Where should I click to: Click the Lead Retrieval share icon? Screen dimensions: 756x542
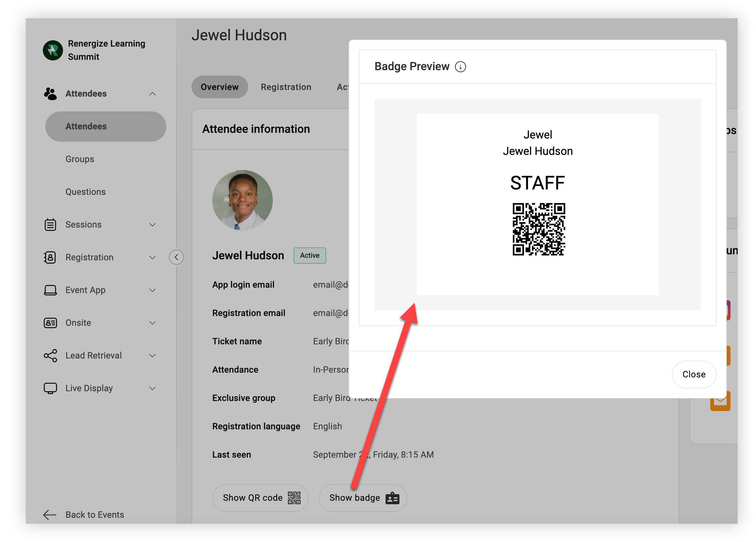pos(50,355)
